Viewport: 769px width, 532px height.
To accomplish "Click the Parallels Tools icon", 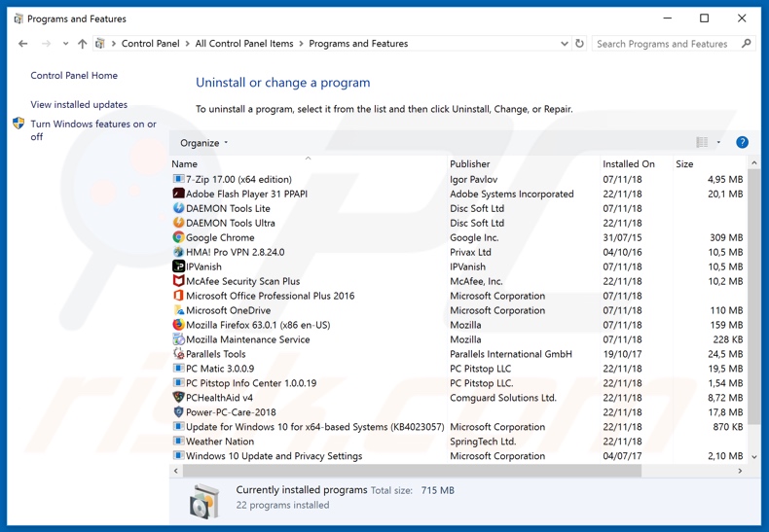I will point(178,354).
